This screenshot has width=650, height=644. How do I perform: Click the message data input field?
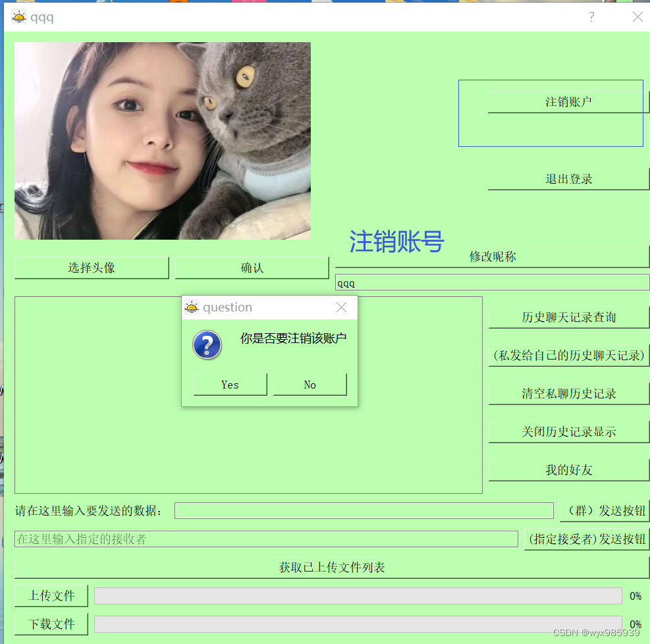[364, 510]
